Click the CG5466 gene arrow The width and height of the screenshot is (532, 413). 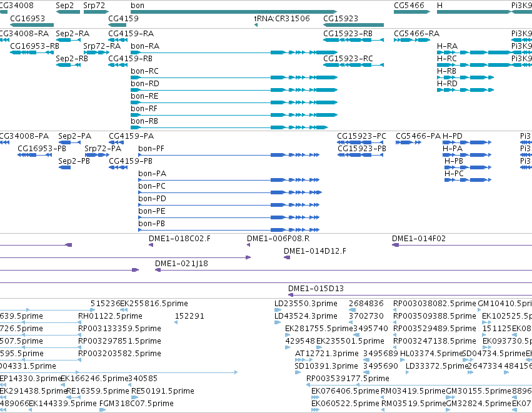pos(412,12)
